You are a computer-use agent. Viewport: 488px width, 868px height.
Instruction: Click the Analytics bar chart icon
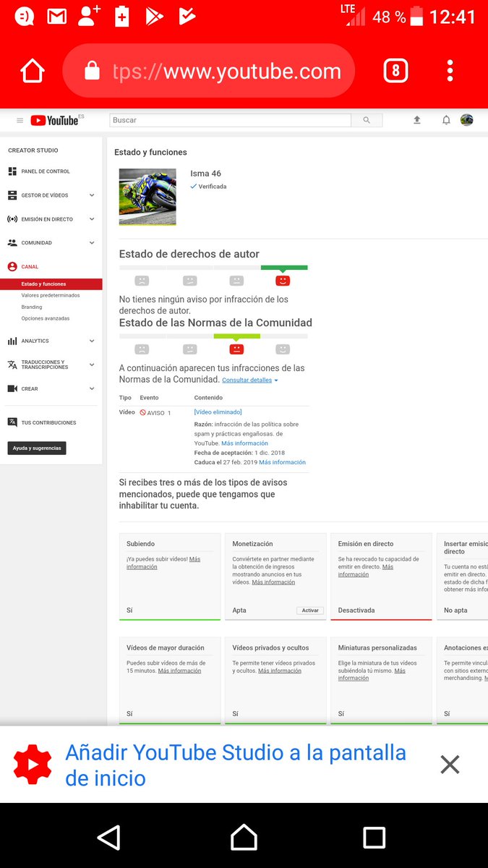point(12,341)
